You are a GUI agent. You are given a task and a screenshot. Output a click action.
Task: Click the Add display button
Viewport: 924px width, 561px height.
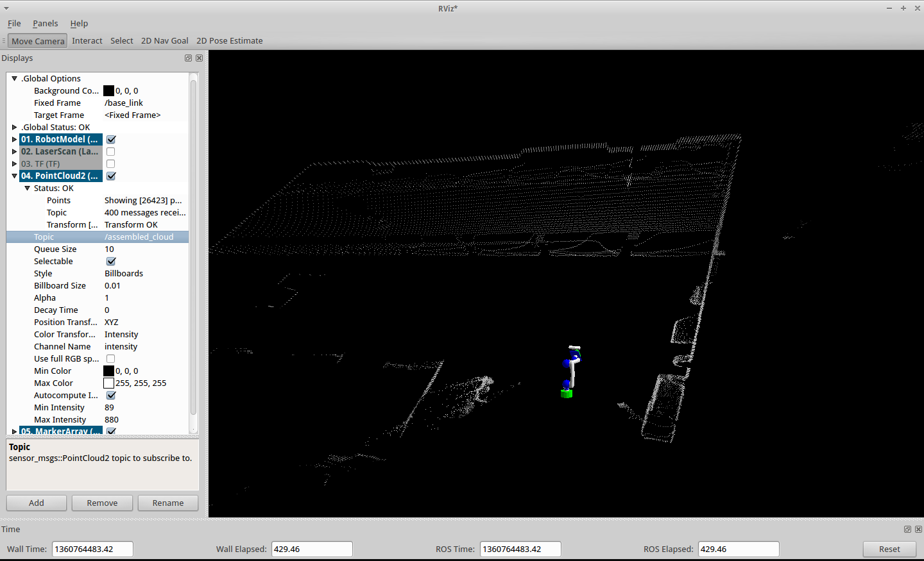[37, 503]
